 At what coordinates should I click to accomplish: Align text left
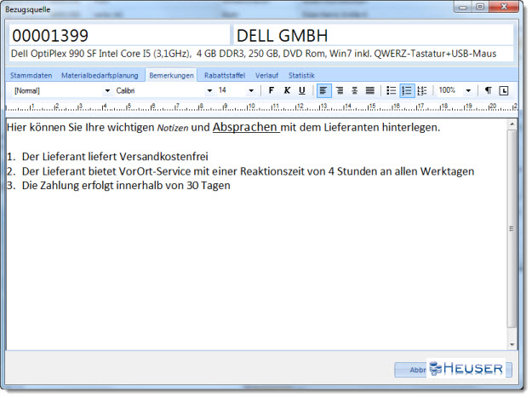(323, 90)
